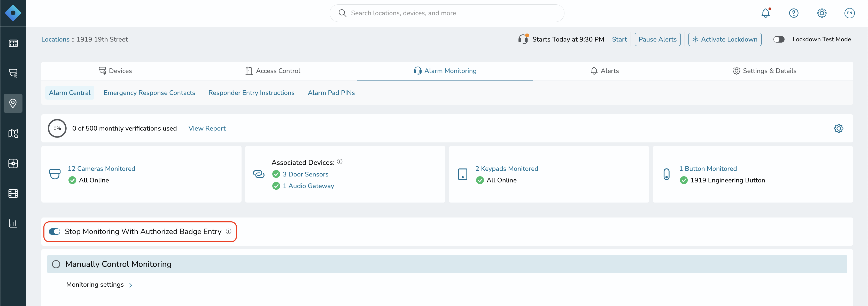Click '0 of 500 monthly verifications used'
868x306 pixels.
click(x=124, y=128)
